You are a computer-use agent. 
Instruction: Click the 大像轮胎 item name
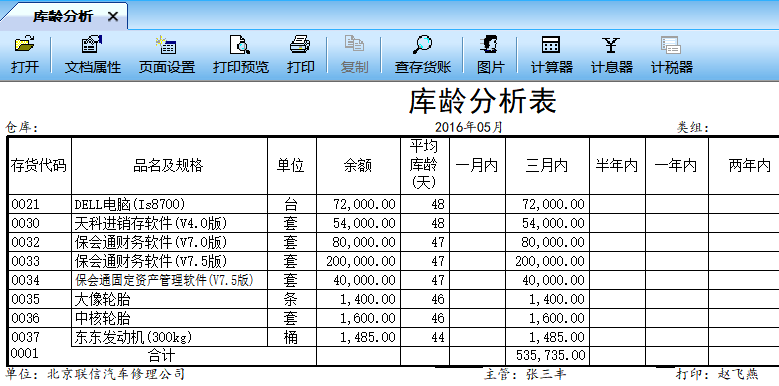click(x=102, y=299)
